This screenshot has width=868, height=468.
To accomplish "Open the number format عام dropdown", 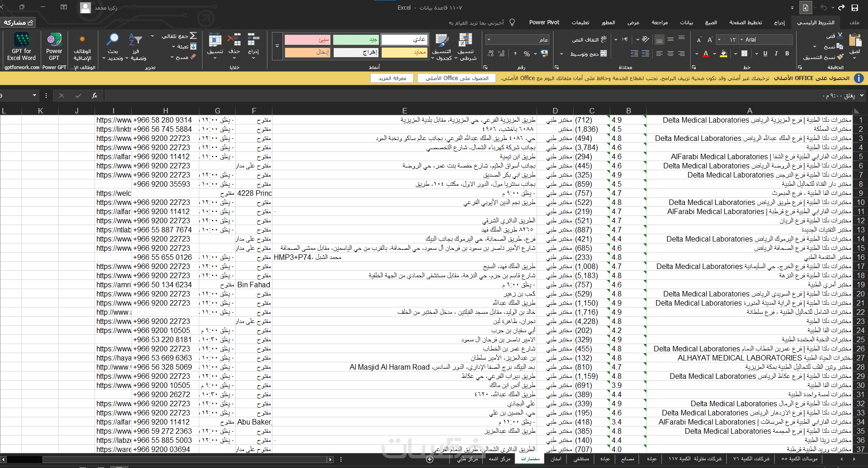I will click(x=489, y=40).
